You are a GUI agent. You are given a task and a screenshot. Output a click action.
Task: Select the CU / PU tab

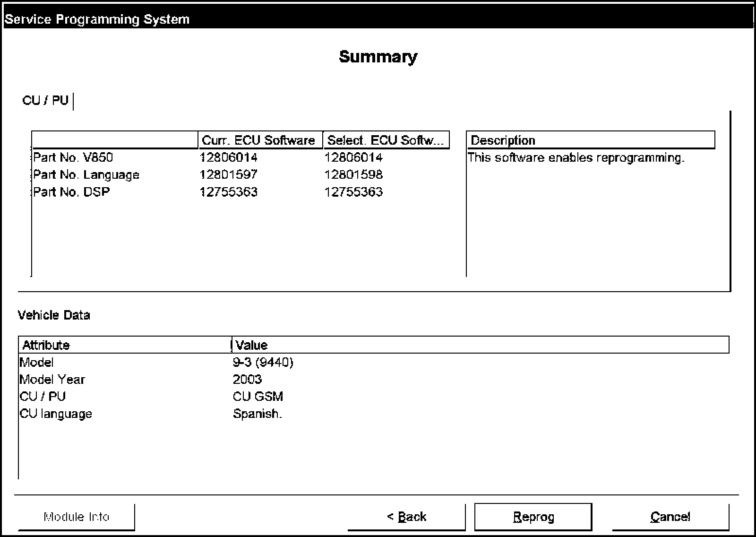coord(46,101)
